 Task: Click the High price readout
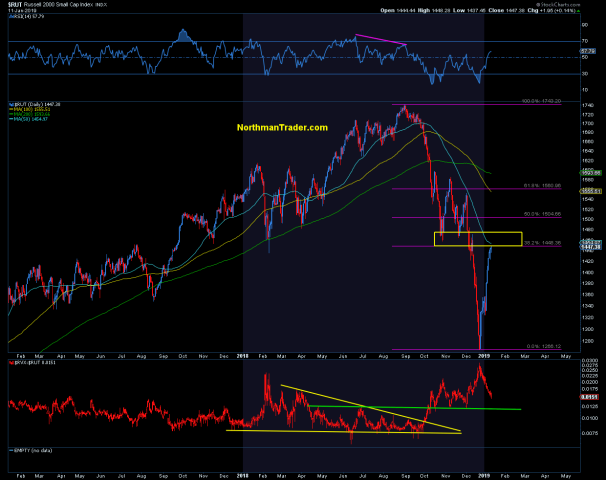tap(434, 10)
